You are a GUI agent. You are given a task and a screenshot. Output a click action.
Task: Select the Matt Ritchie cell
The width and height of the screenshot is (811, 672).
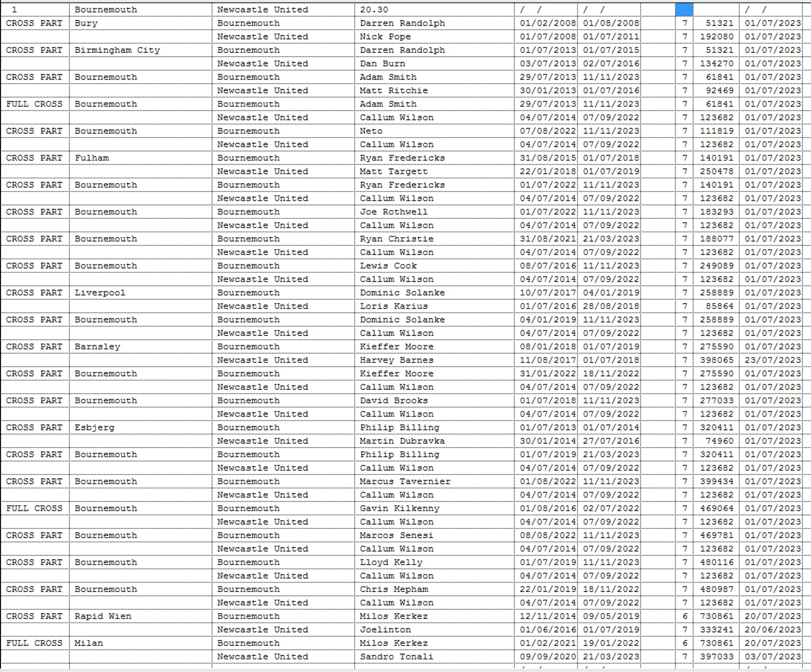click(x=434, y=91)
